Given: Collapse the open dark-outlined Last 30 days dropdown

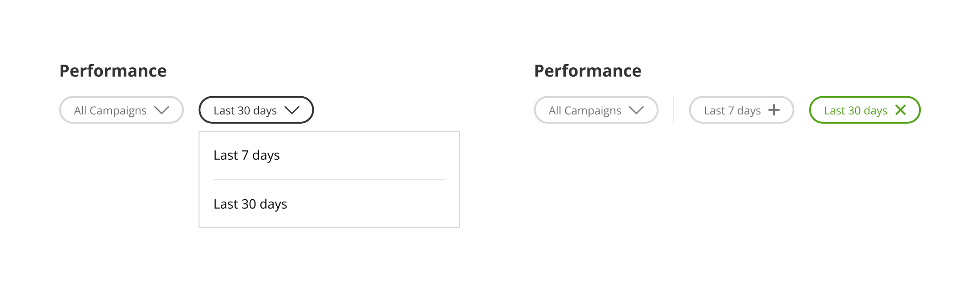Looking at the screenshot, I should point(256,110).
